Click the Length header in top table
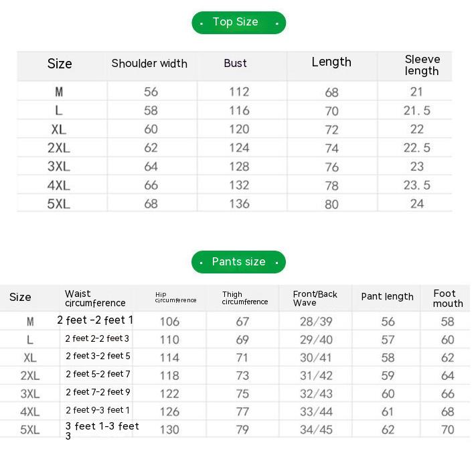Screen dimensions: 476x451 pyautogui.click(x=331, y=62)
